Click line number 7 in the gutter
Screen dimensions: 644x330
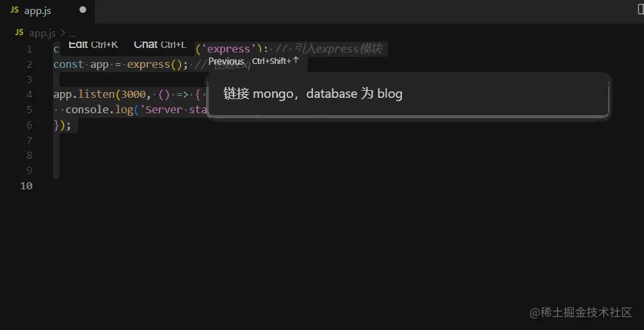click(x=29, y=140)
